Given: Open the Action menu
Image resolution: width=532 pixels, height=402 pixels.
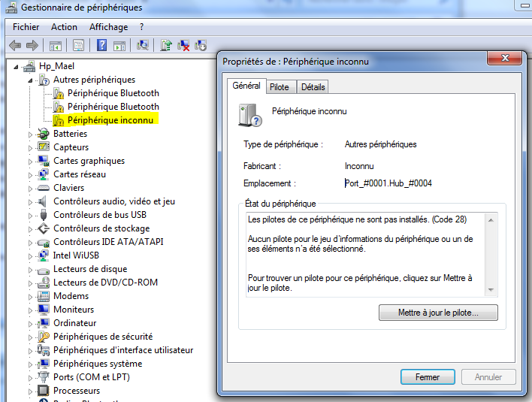Looking at the screenshot, I should [64, 27].
